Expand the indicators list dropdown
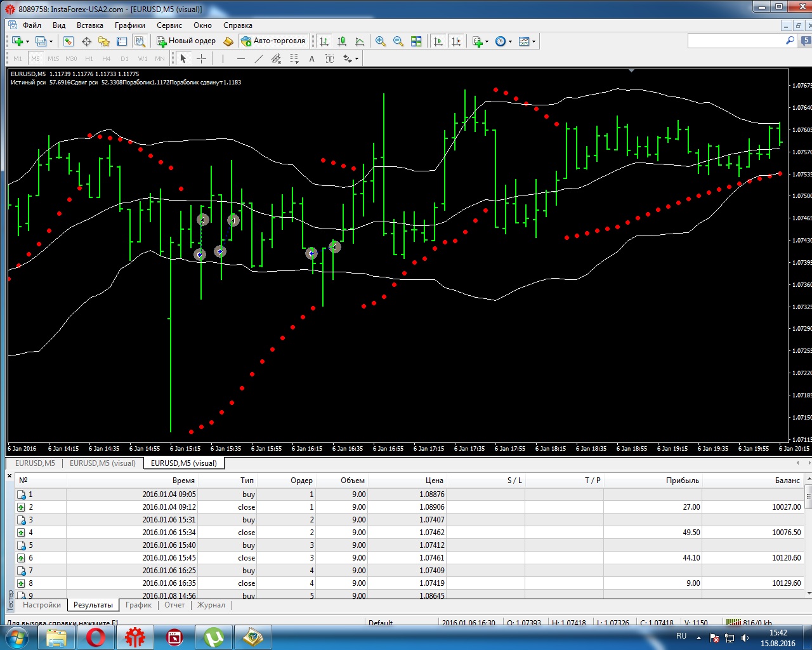The width and height of the screenshot is (812, 650). [480, 41]
